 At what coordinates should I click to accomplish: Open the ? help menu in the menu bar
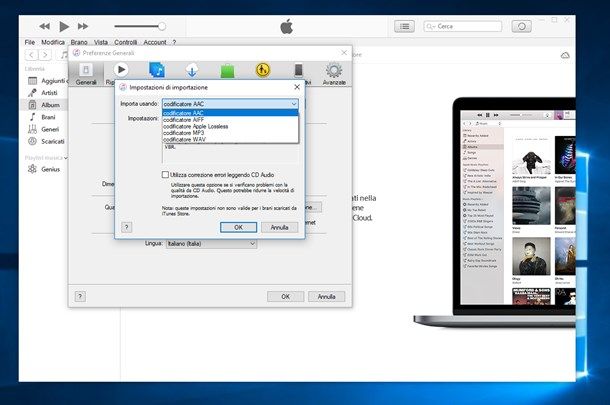pyautogui.click(x=174, y=42)
